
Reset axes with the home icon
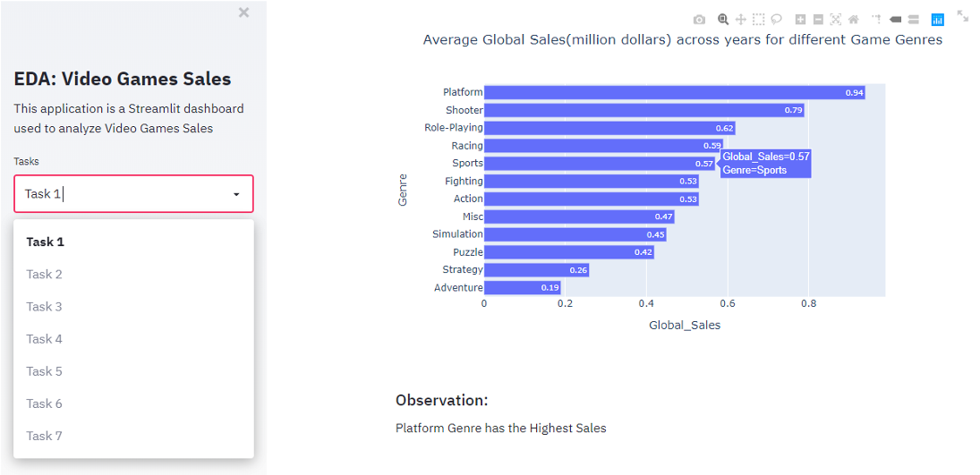854,20
